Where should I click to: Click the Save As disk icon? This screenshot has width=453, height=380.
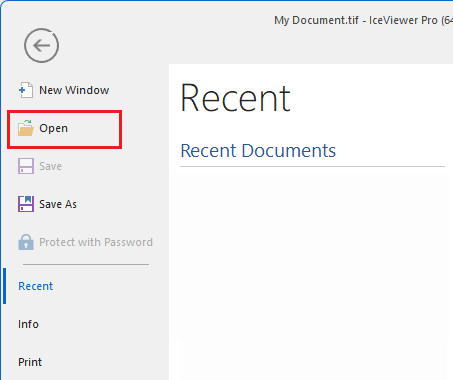pyautogui.click(x=26, y=204)
